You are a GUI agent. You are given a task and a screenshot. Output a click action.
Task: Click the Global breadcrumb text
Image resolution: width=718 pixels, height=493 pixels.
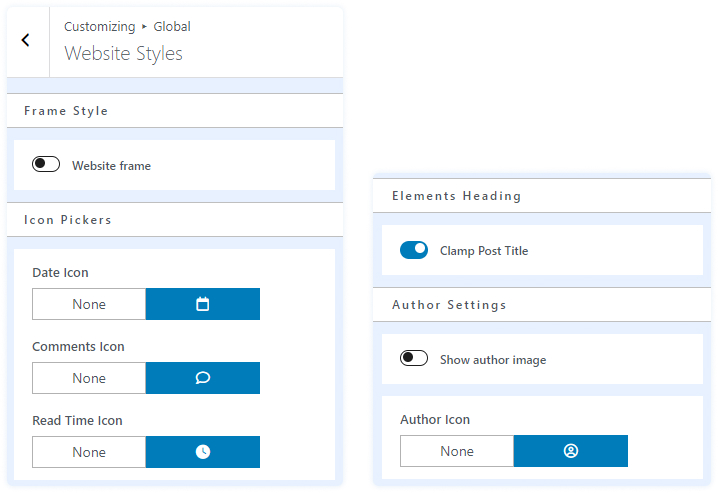[x=172, y=27]
